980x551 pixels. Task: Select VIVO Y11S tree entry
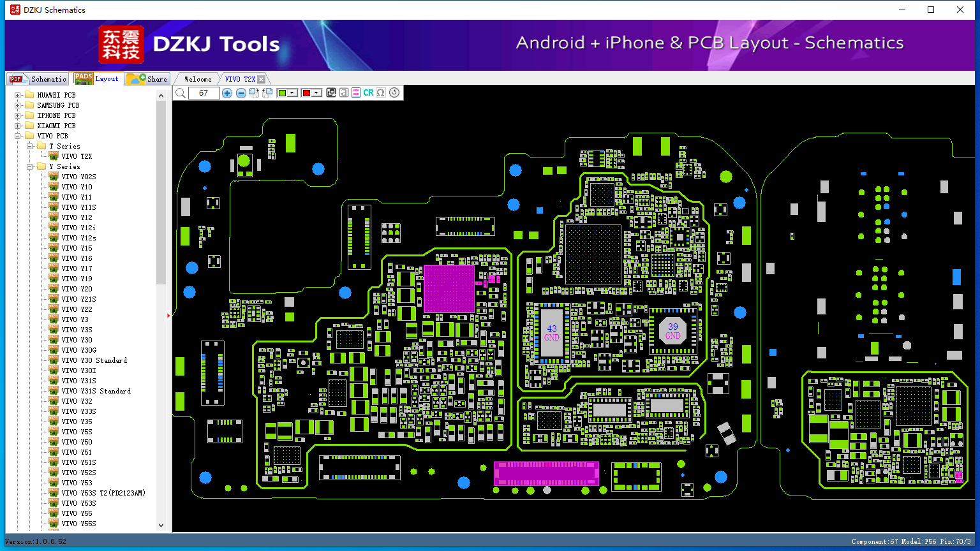(78, 207)
